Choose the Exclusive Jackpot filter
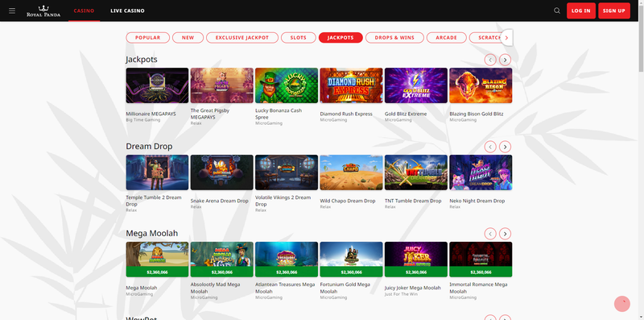 pyautogui.click(x=242, y=37)
